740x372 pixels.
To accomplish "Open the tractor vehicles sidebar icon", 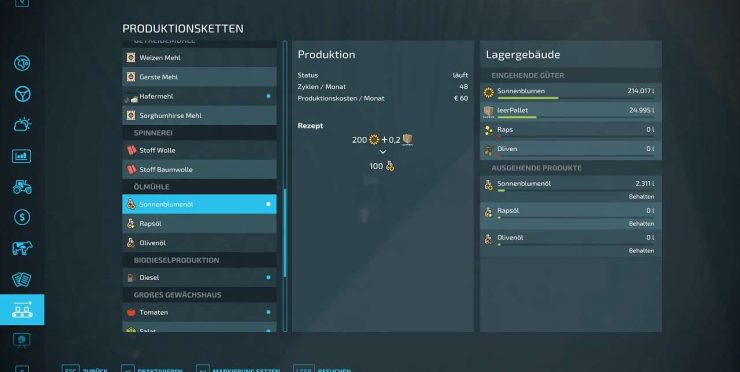I will pos(22,187).
